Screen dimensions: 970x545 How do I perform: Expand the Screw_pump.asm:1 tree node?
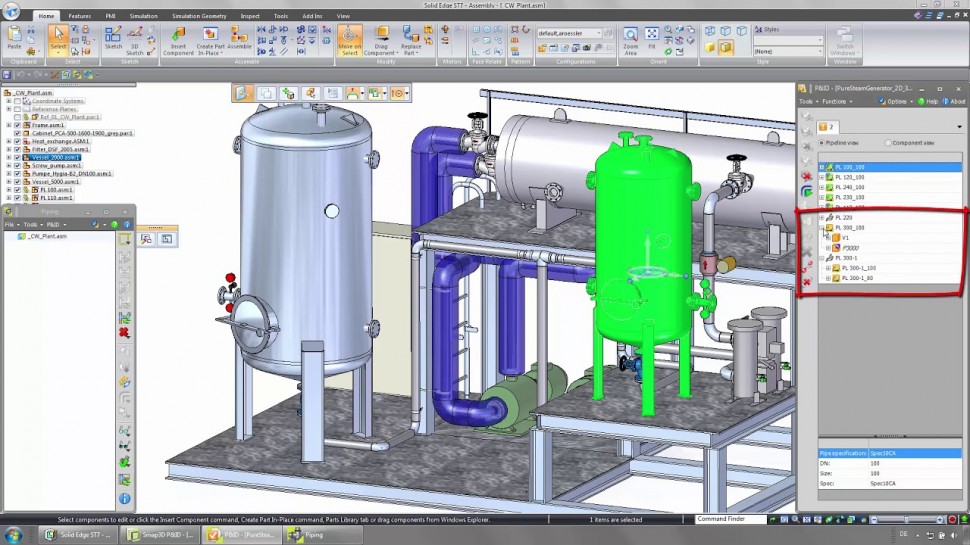pyautogui.click(x=8, y=165)
